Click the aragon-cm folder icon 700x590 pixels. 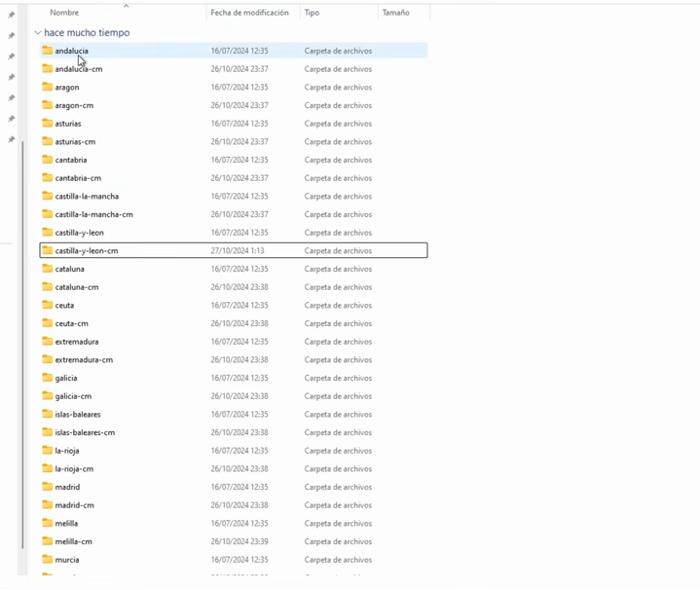click(48, 105)
